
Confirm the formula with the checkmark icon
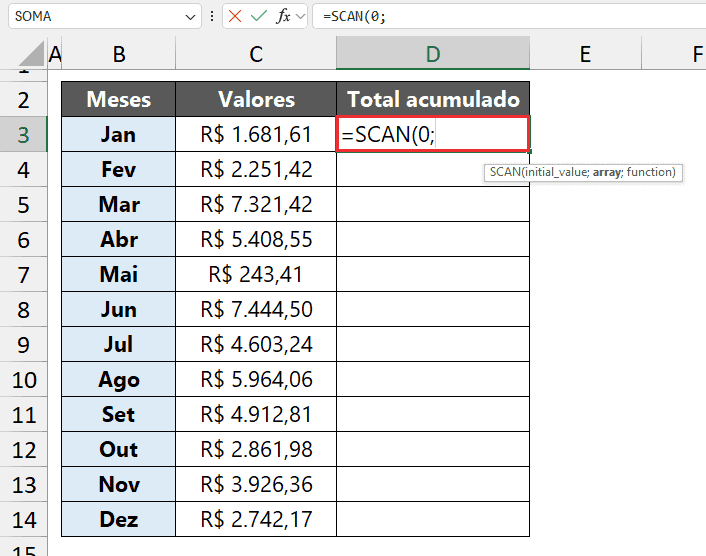(259, 17)
